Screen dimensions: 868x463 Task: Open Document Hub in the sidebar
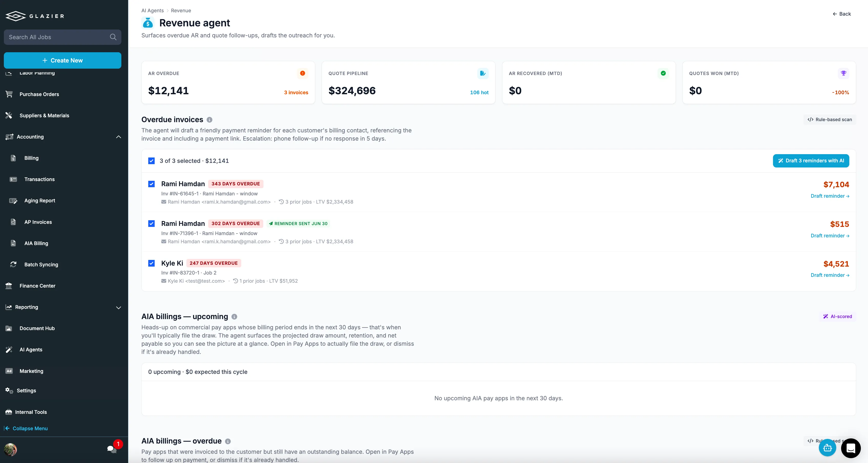click(37, 328)
